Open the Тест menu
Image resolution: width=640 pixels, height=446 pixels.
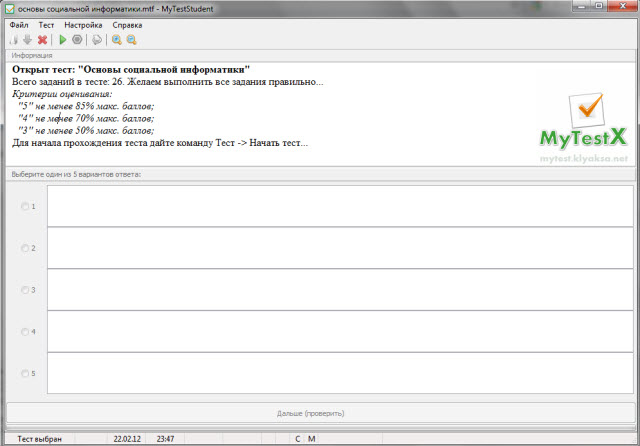tap(46, 23)
